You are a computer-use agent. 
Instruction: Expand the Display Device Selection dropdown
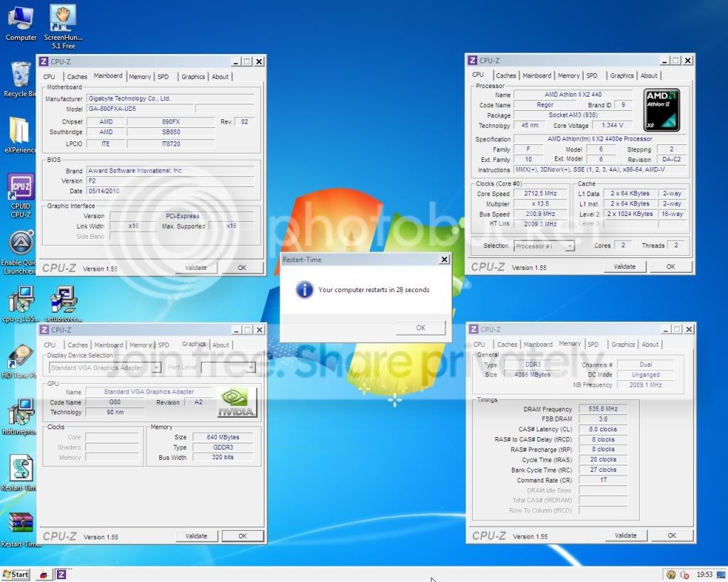pyautogui.click(x=156, y=367)
